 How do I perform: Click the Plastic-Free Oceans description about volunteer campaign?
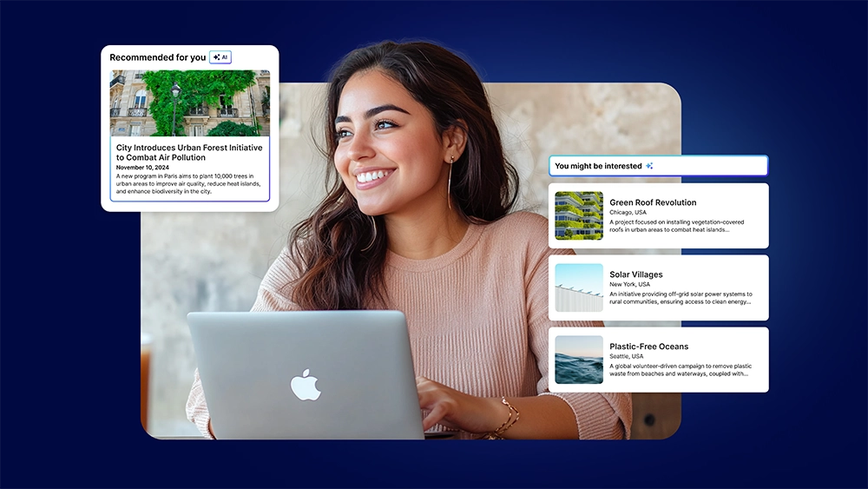(x=681, y=370)
